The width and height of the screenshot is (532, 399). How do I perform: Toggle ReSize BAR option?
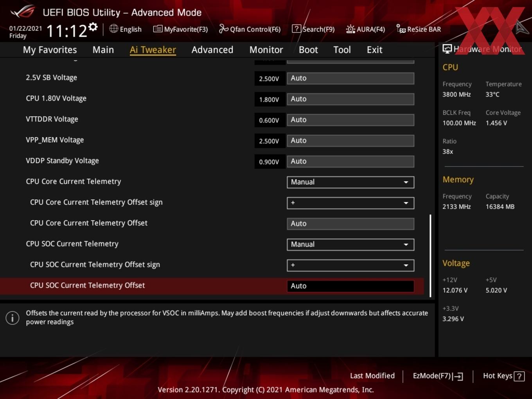coord(419,29)
